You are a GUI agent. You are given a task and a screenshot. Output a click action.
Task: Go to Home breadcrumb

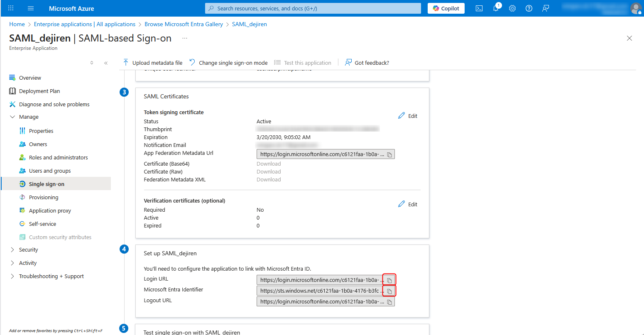(17, 24)
